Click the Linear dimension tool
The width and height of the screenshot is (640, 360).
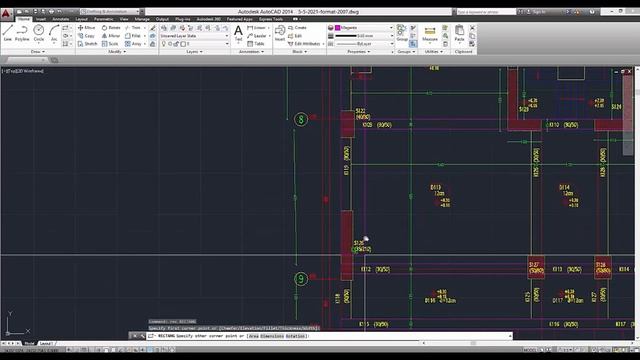click(x=257, y=28)
